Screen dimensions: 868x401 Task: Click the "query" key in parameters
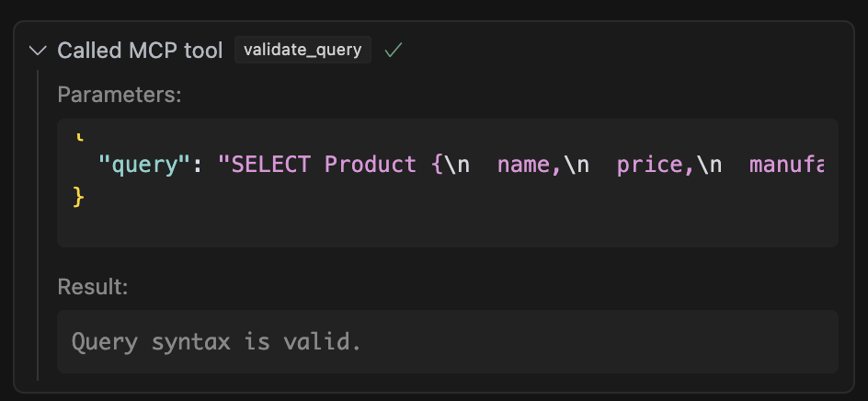tap(143, 166)
